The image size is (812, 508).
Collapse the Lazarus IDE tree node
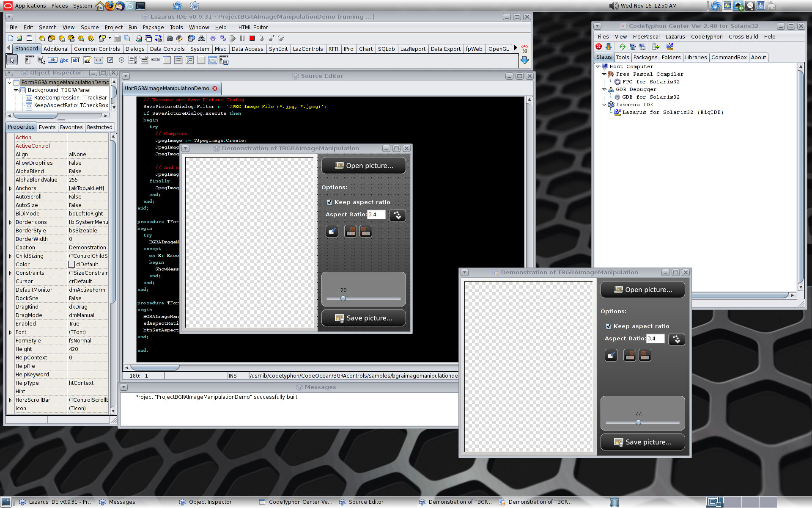click(604, 105)
